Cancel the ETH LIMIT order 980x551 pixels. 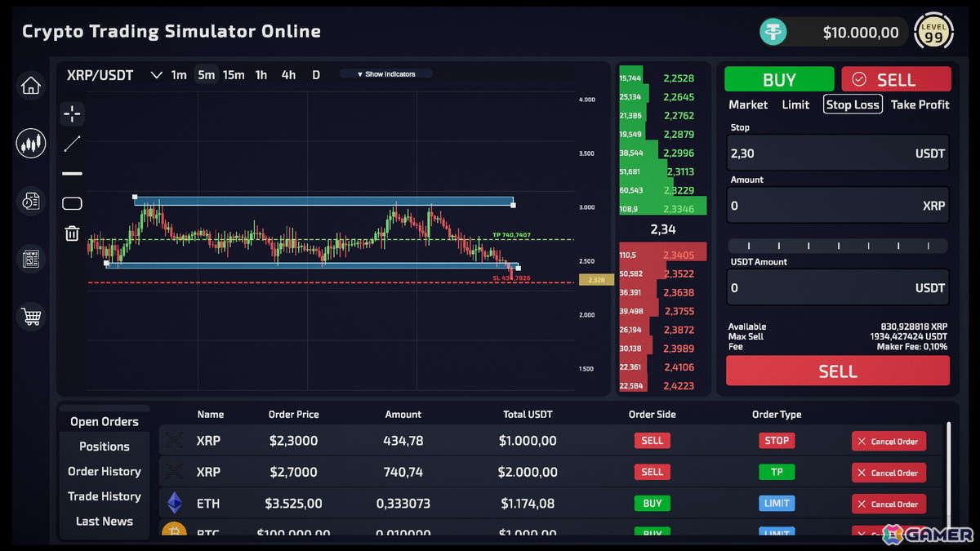[x=889, y=504]
